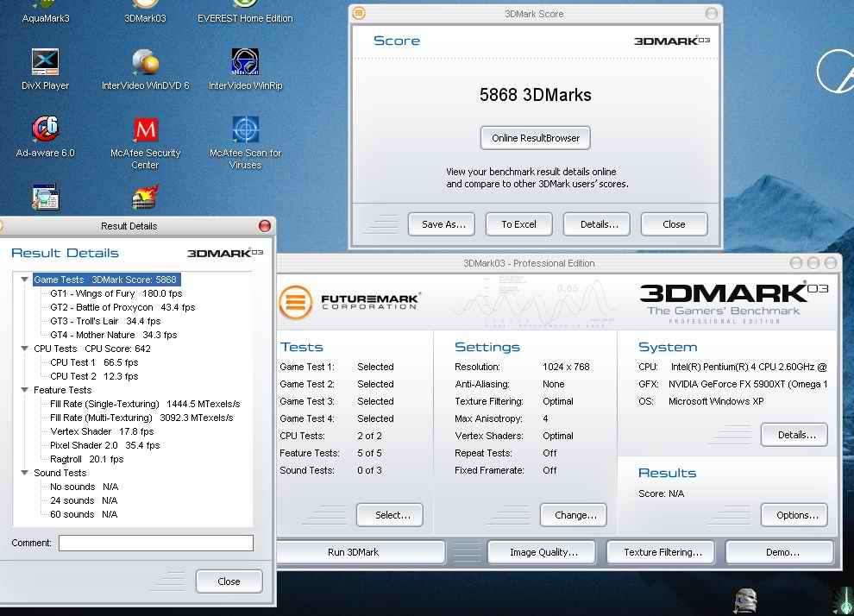Select GT2 - Battle of Proxycon row
The height and width of the screenshot is (616, 854).
tap(122, 307)
